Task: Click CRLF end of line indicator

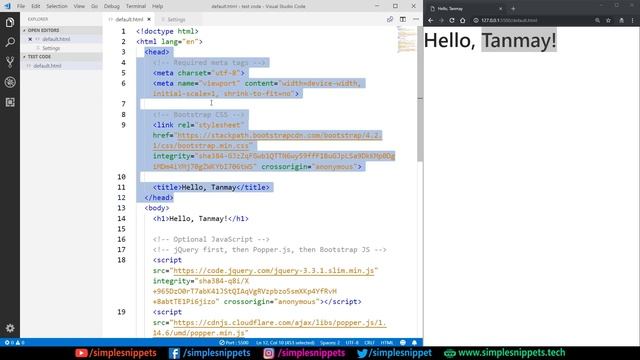Action: (x=369, y=342)
